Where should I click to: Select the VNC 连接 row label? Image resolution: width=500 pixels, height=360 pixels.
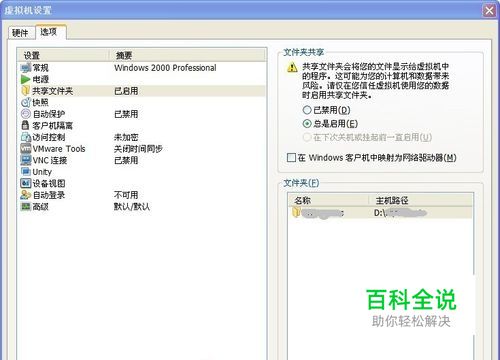(50, 160)
